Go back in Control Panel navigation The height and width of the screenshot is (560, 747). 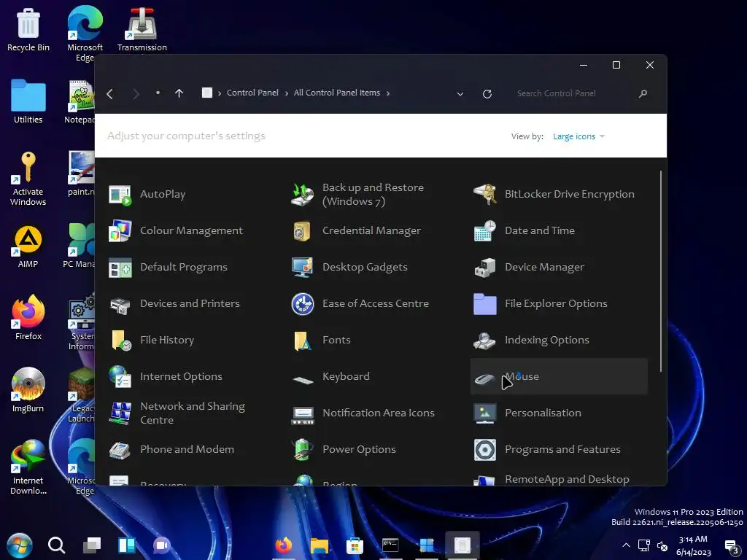point(110,94)
